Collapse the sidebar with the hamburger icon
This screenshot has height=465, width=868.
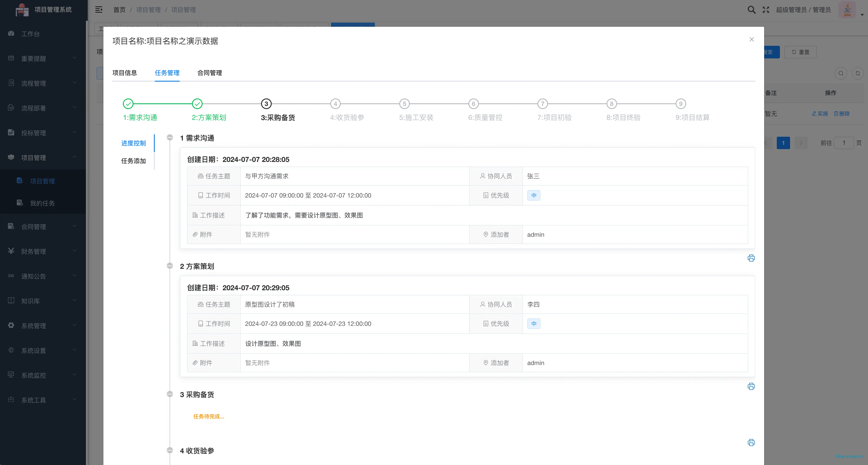click(99, 10)
